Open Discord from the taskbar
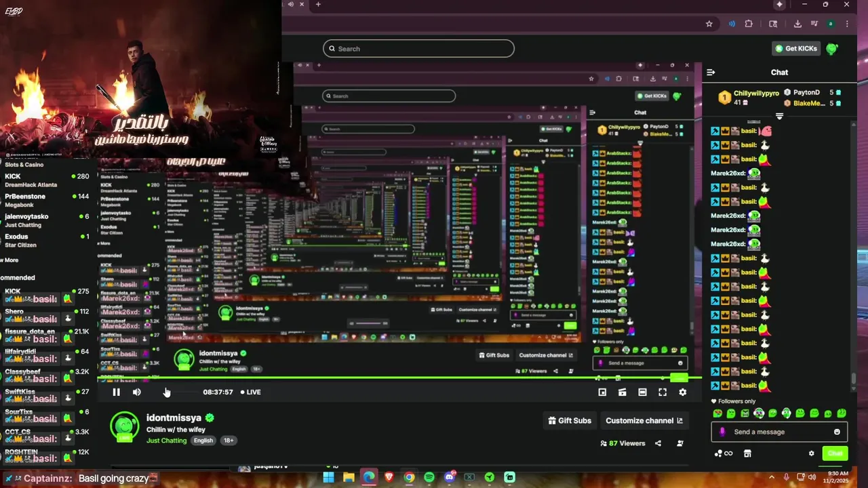This screenshot has height=488, width=868. tap(449, 477)
